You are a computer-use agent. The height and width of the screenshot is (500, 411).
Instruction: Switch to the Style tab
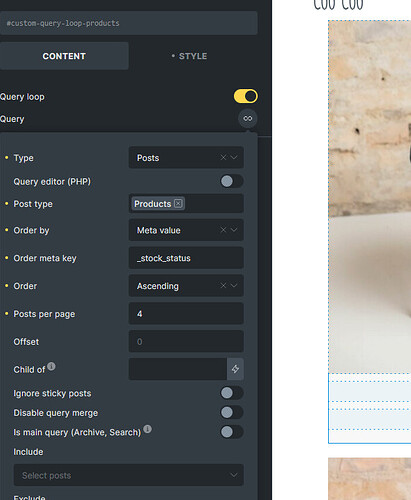[x=189, y=56]
